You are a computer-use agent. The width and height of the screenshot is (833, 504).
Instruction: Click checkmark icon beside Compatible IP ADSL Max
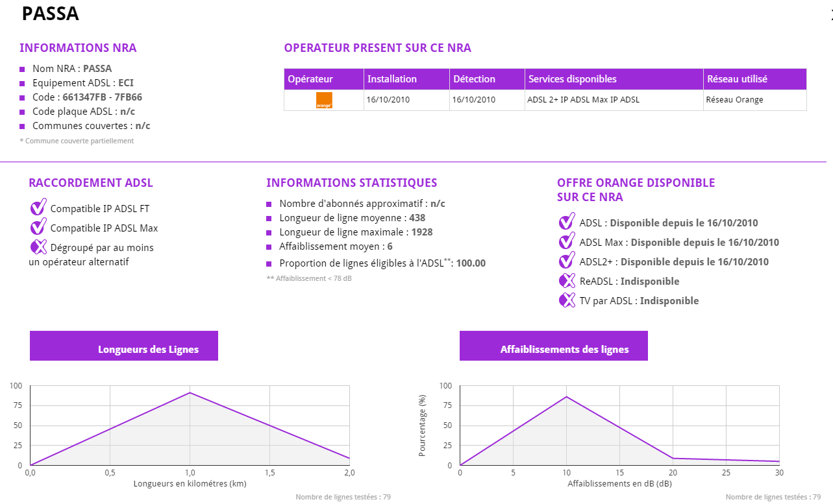click(38, 228)
